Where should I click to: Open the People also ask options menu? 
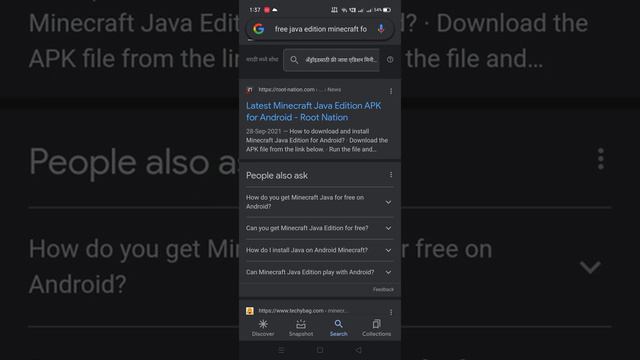(x=391, y=175)
